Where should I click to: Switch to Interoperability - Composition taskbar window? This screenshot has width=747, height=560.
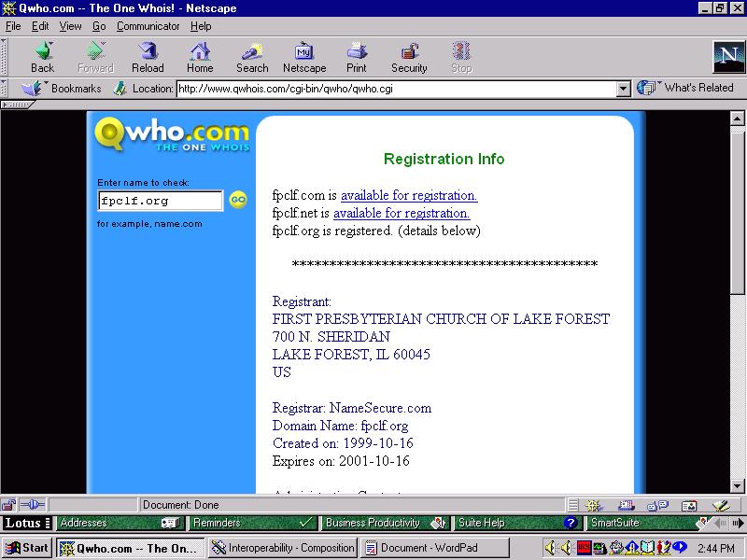coord(283,548)
